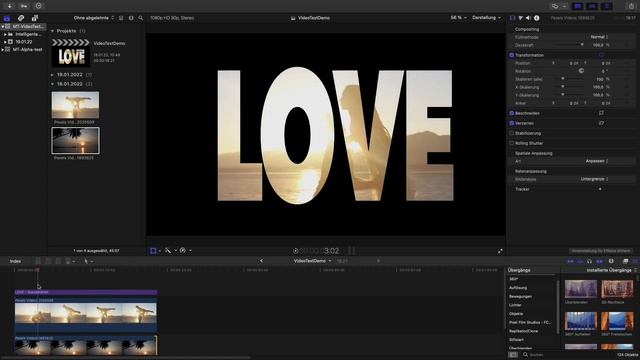Toggle the browser panel layout button
Image resolution: width=640 pixels, height=360 pixels.
pyautogui.click(x=578, y=6)
